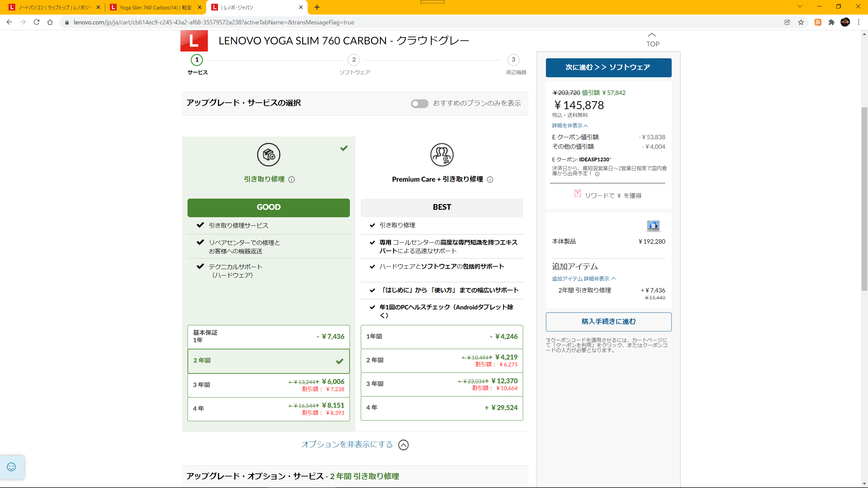
Task: Bookmark this page with star icon
Action: click(801, 22)
